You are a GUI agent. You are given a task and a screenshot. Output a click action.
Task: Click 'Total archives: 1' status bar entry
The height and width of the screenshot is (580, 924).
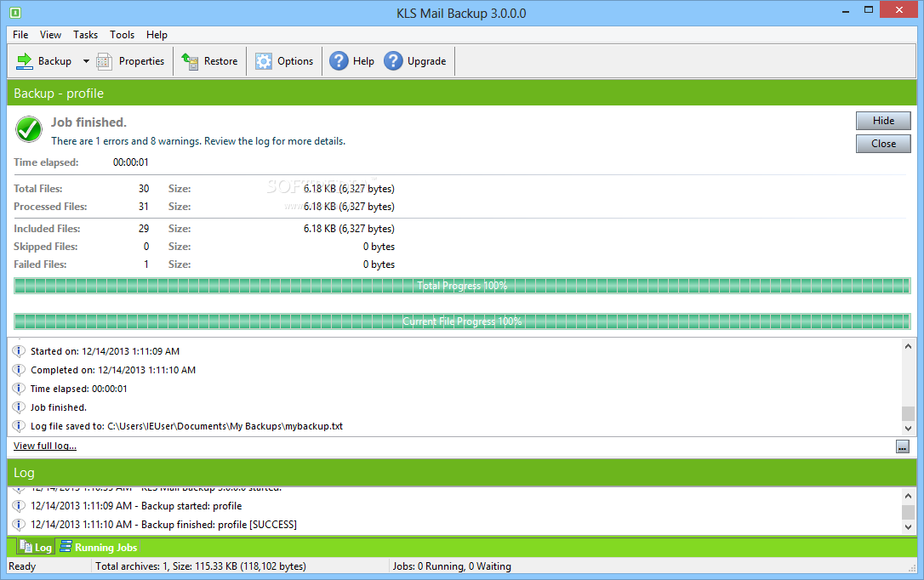(x=200, y=566)
